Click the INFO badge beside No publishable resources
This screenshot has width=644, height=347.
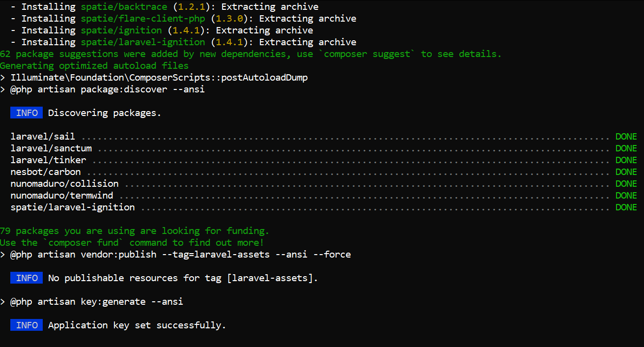[27, 278]
